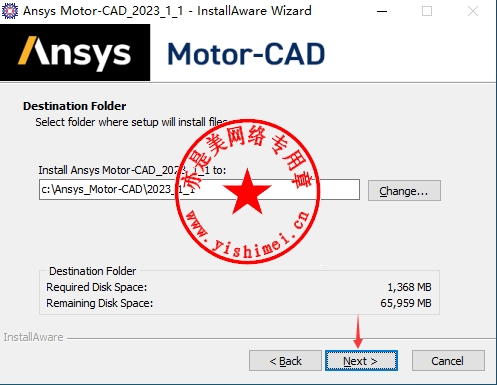Image resolution: width=497 pixels, height=385 pixels.
Task: Open the Change... folder browser
Action: tap(404, 191)
